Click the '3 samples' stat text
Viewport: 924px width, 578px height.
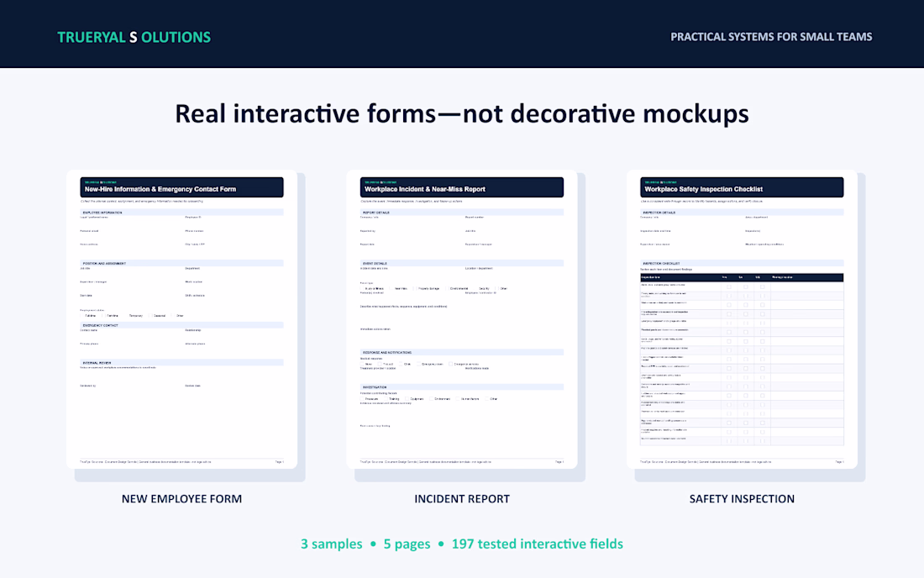pos(331,544)
